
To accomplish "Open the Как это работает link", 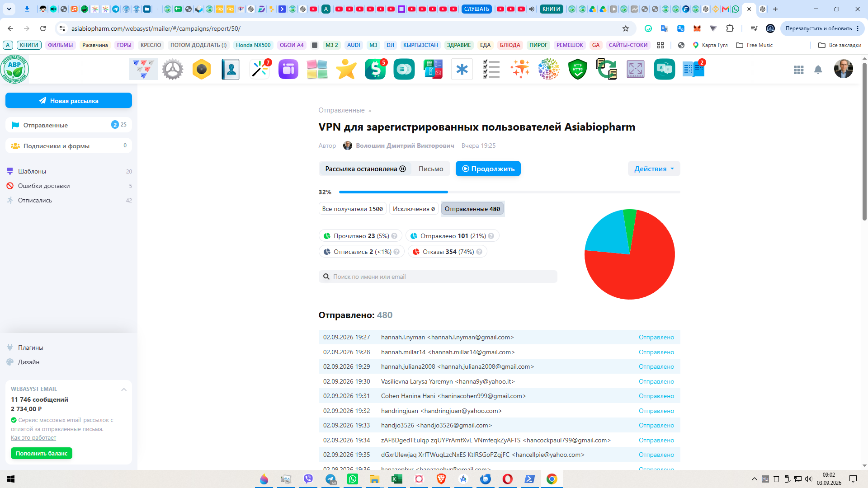I will pos(33,437).
